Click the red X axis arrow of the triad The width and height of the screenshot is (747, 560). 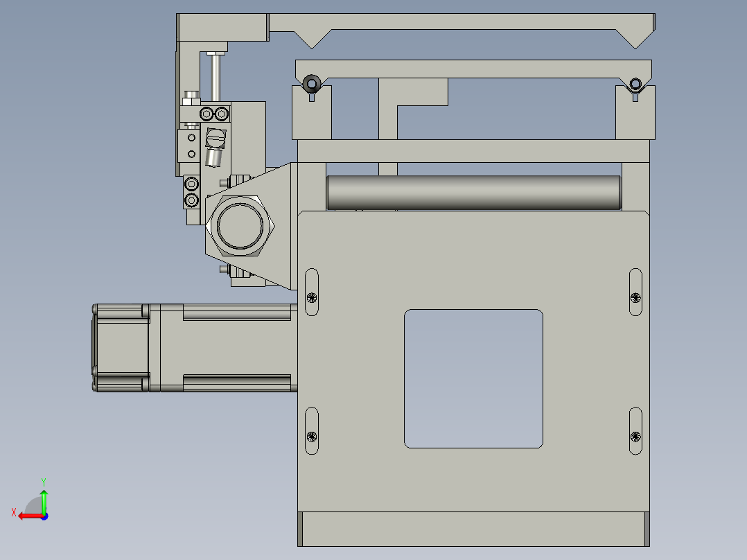tap(30, 516)
